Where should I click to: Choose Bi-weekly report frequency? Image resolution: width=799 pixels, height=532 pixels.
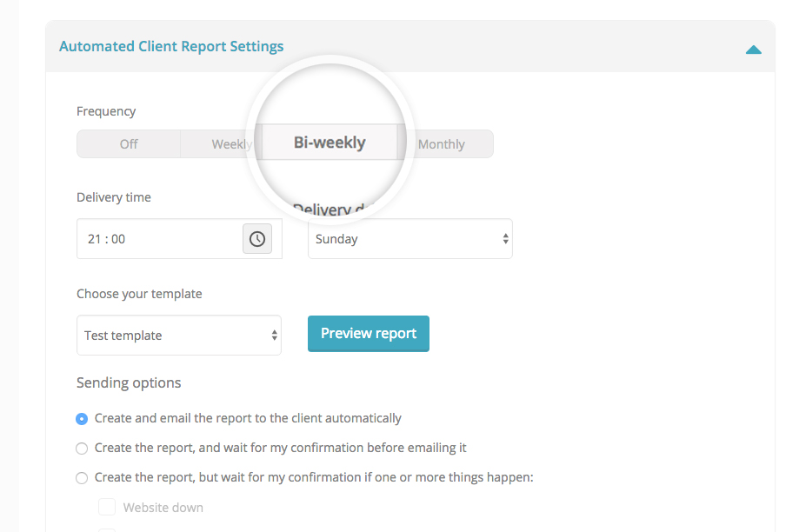[330, 143]
